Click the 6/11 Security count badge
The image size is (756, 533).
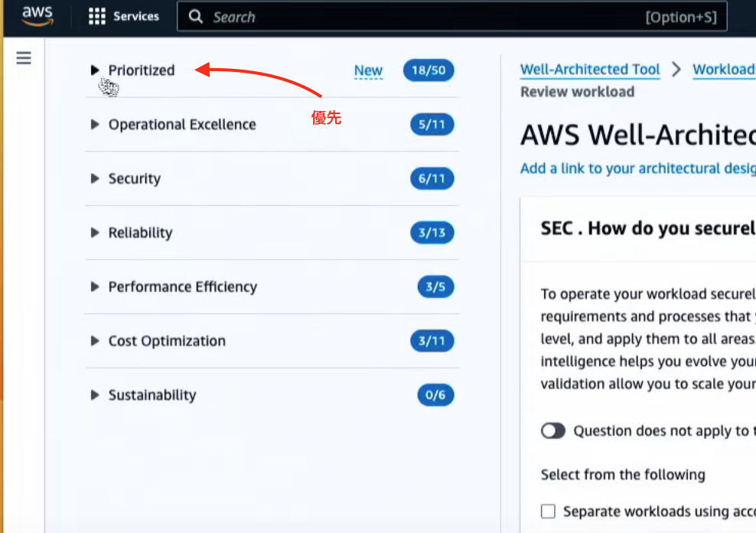point(432,179)
